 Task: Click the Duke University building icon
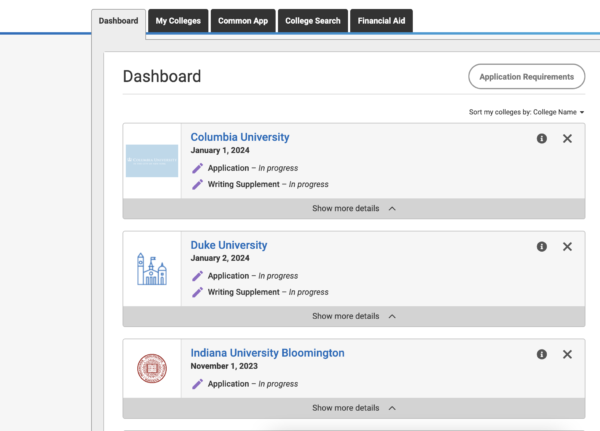[152, 269]
